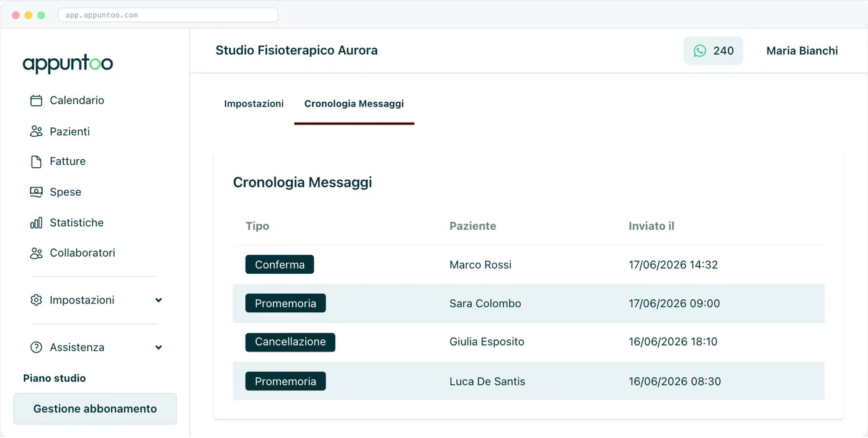The height and width of the screenshot is (438, 868).
Task: Click the Collaboratori people icon
Action: pos(36,253)
